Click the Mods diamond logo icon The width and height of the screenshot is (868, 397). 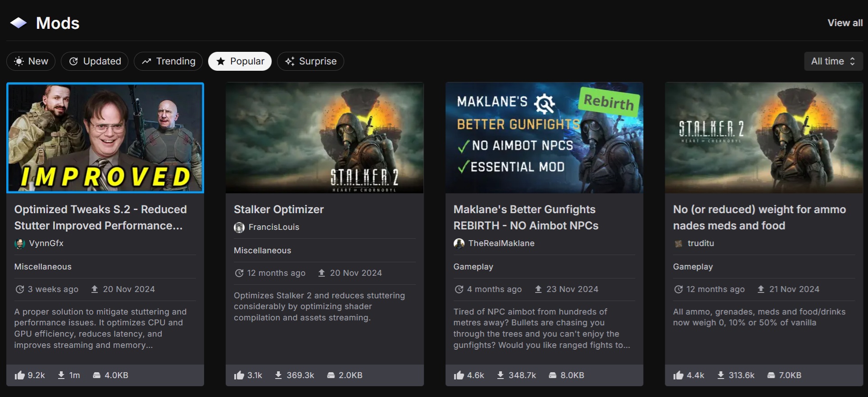coord(18,23)
